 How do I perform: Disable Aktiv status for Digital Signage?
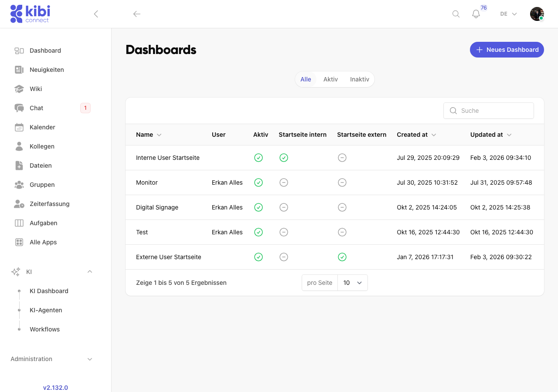(259, 207)
